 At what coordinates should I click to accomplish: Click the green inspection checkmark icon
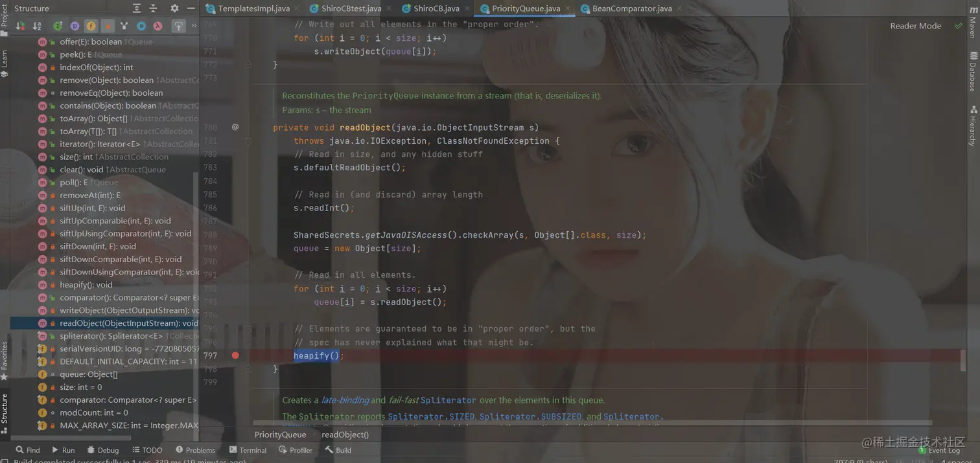point(958,26)
